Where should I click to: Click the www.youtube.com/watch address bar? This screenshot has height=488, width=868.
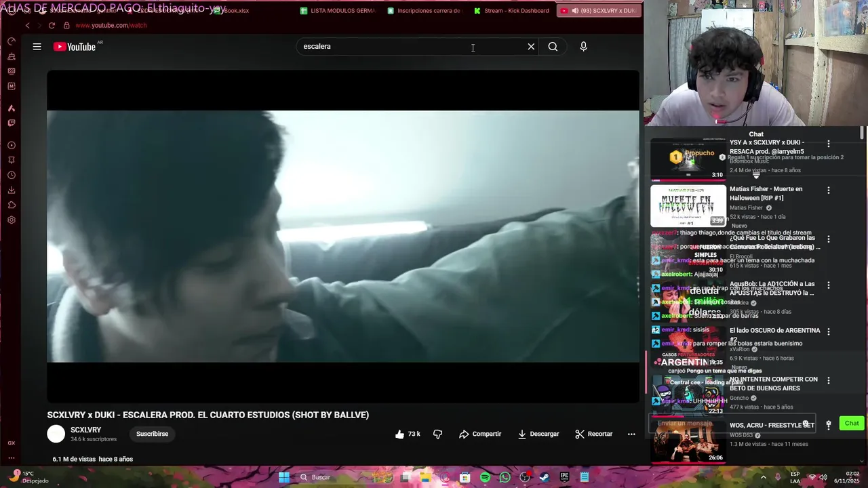(111, 25)
